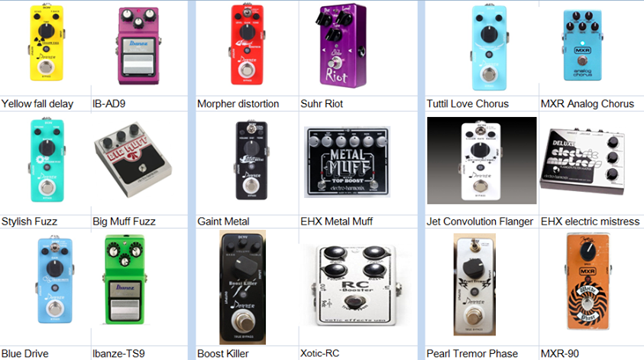Select the Blue Drive pedal picture
The height and width of the screenshot is (360, 644).
(x=55, y=280)
